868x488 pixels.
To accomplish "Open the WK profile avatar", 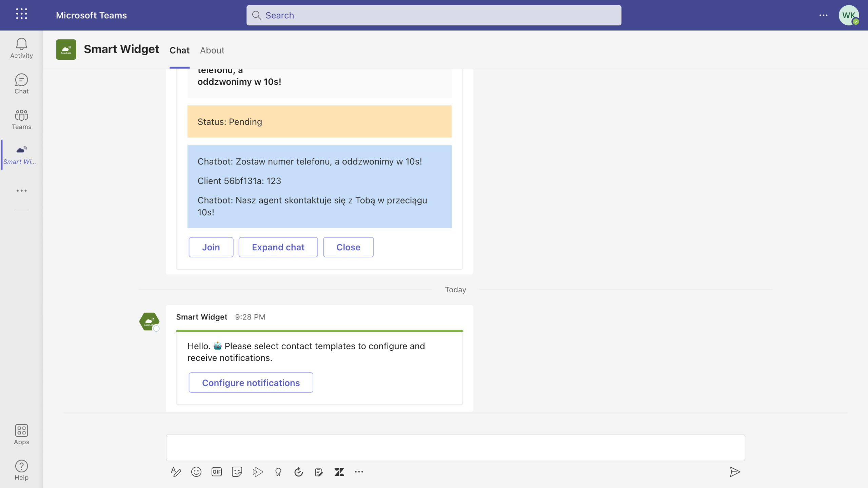I will [849, 15].
